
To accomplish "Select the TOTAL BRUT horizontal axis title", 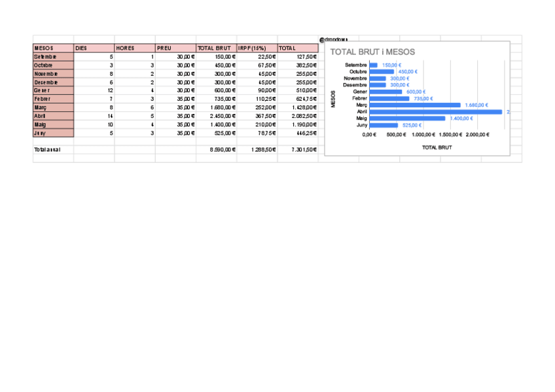I will [437, 148].
